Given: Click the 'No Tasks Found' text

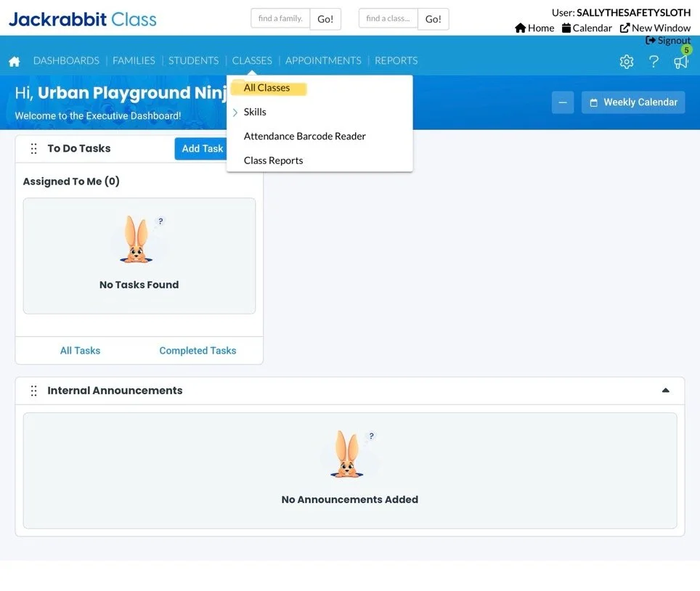Looking at the screenshot, I should [x=139, y=285].
